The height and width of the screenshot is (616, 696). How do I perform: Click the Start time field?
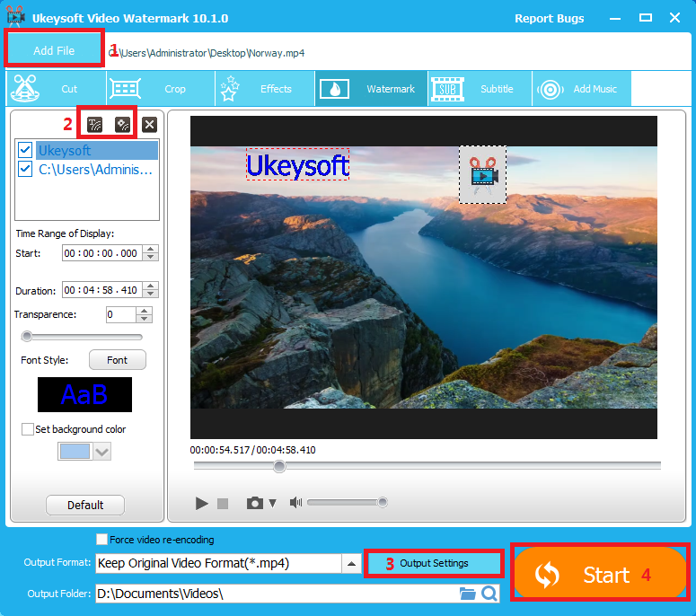(x=102, y=253)
